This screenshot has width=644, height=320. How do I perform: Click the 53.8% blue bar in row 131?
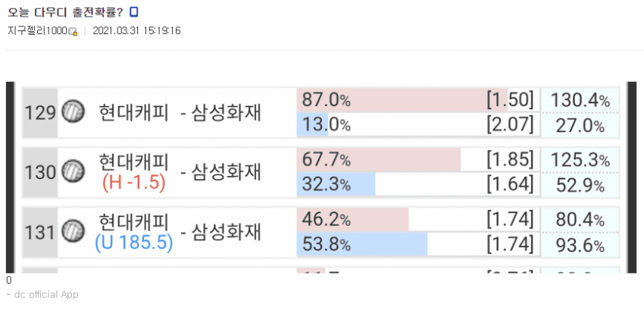(x=362, y=244)
